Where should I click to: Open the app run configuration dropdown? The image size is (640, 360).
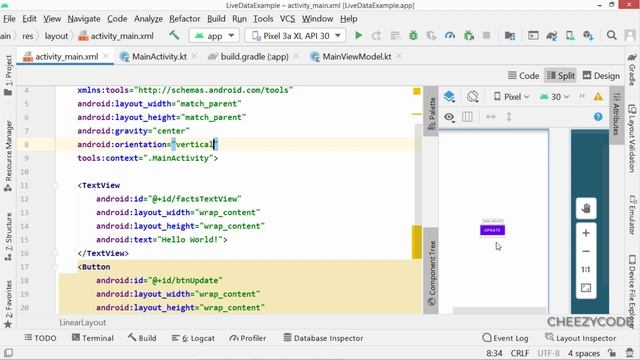click(x=214, y=36)
